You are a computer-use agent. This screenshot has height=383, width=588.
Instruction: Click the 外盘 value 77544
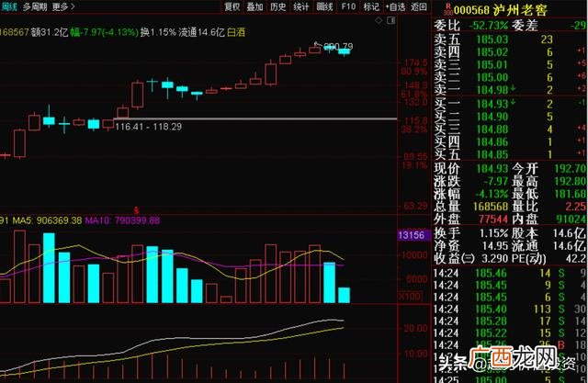coord(493,220)
